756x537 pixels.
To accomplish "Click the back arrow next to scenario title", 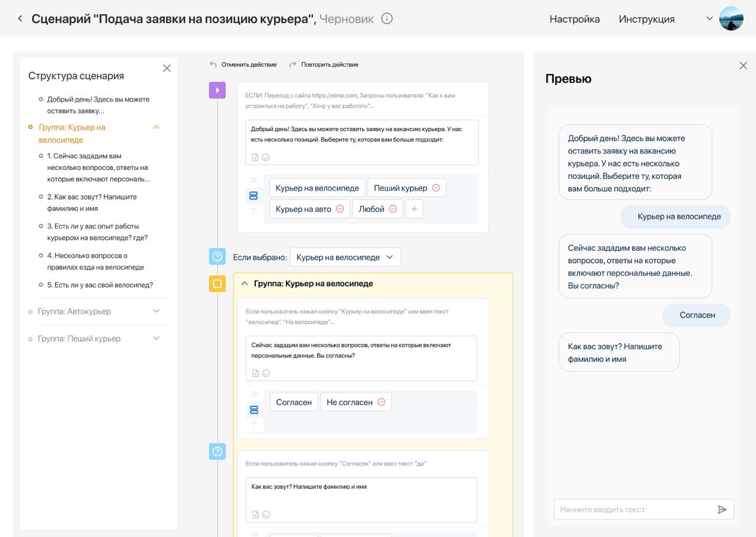I will coord(20,19).
